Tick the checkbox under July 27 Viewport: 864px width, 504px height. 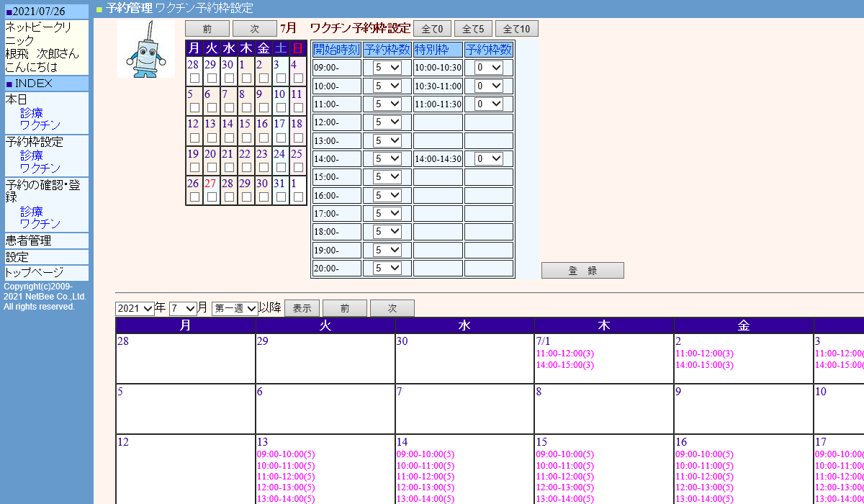point(212,197)
